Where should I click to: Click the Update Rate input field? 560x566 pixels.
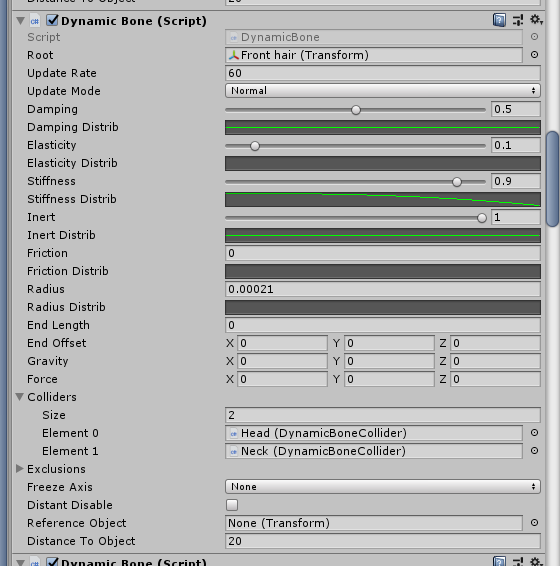(x=383, y=73)
